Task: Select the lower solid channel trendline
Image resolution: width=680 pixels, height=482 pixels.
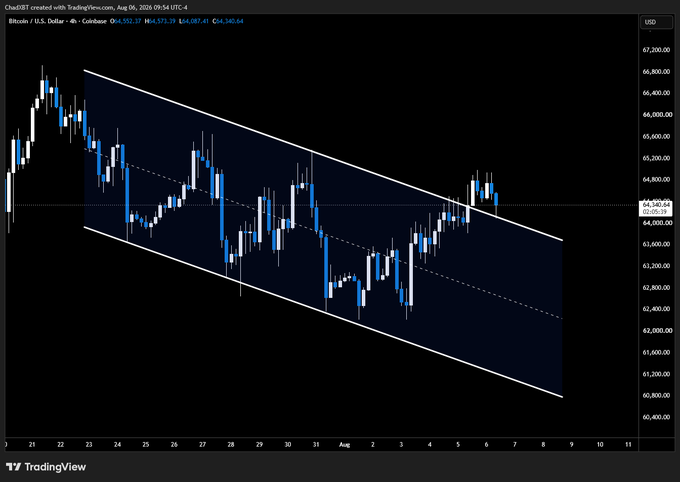Action: coord(323,311)
